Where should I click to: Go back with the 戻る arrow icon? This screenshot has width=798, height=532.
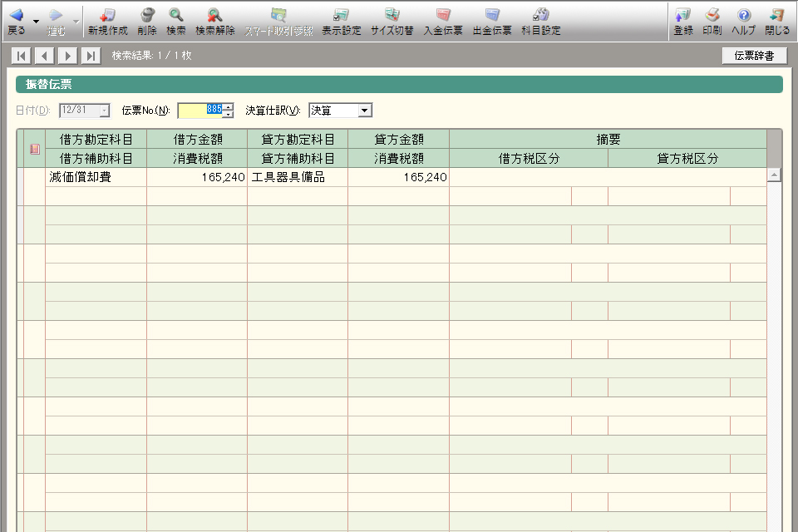point(17,22)
